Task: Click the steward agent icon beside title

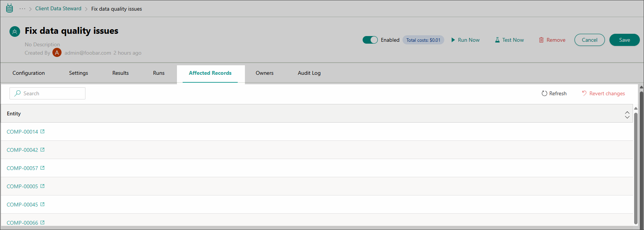Action: coord(15,32)
